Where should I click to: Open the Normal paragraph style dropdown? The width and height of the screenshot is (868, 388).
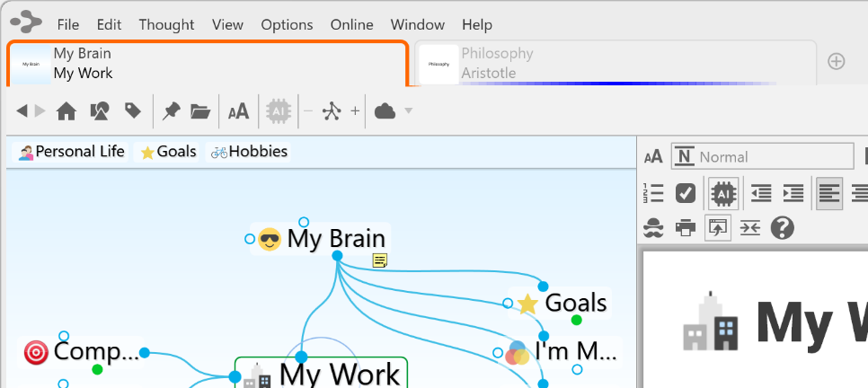(x=763, y=156)
